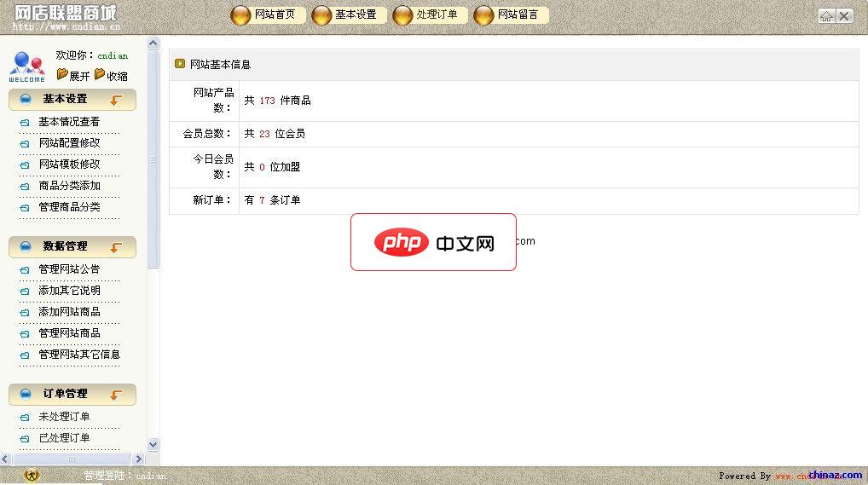
Task: Click the today's members value 0
Action: pos(262,167)
